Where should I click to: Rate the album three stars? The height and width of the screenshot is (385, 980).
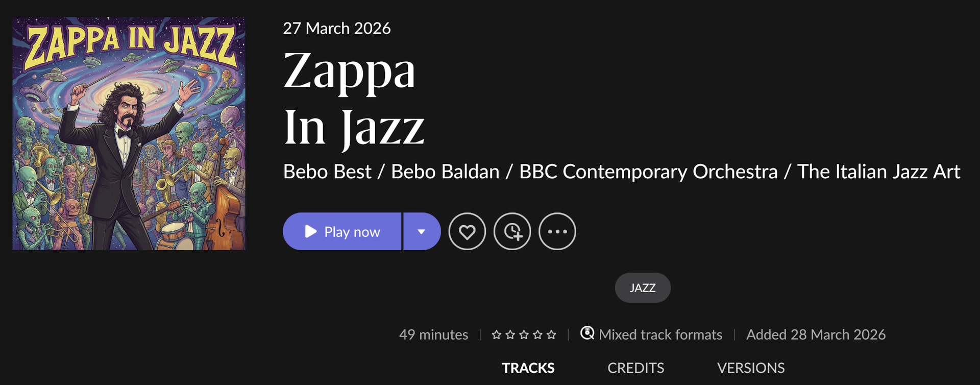[524, 335]
